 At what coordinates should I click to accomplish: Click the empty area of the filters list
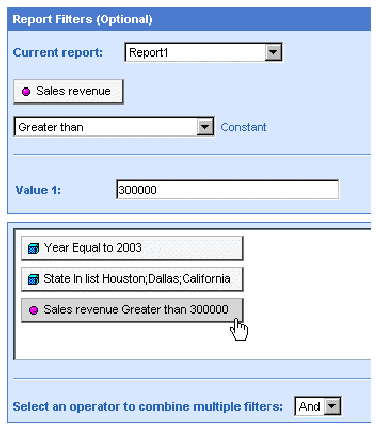(193, 340)
